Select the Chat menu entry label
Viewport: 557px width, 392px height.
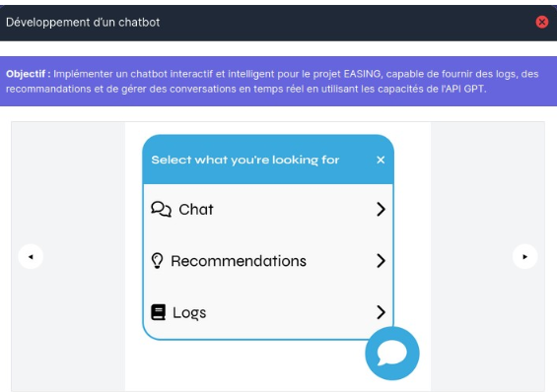click(196, 210)
